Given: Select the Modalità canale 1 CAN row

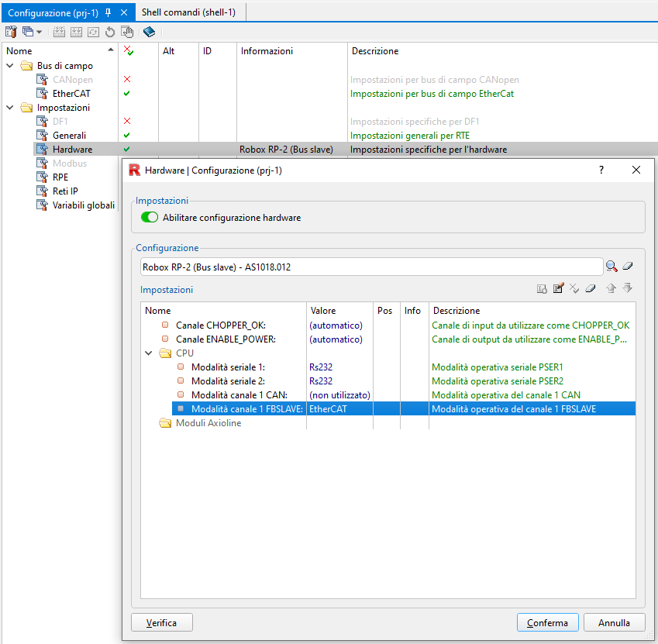Looking at the screenshot, I should tap(388, 394).
